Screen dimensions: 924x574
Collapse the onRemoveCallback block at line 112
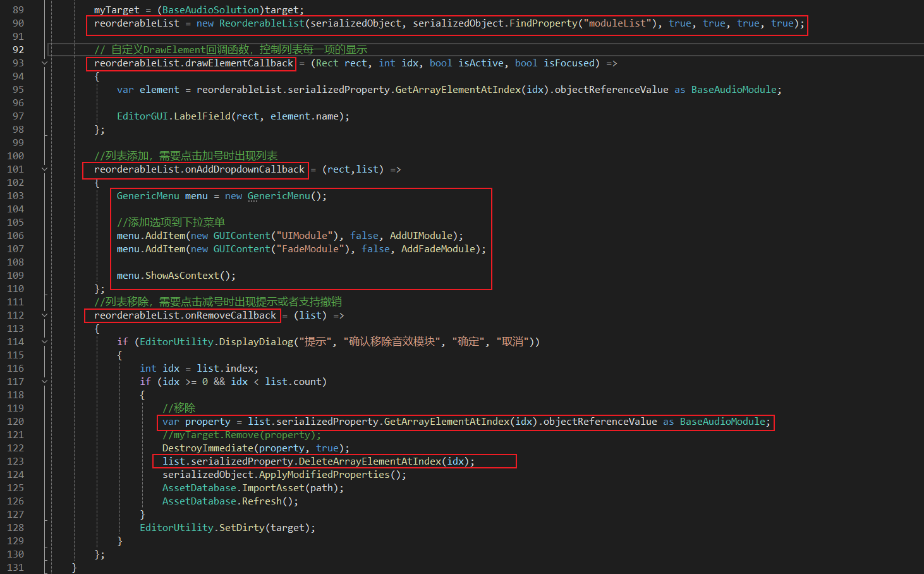[x=44, y=315]
